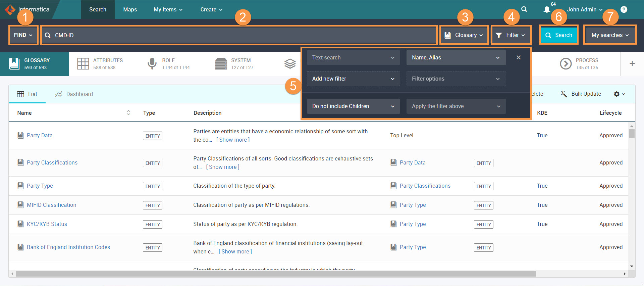
Task: Click the Description column header
Action: click(x=207, y=113)
